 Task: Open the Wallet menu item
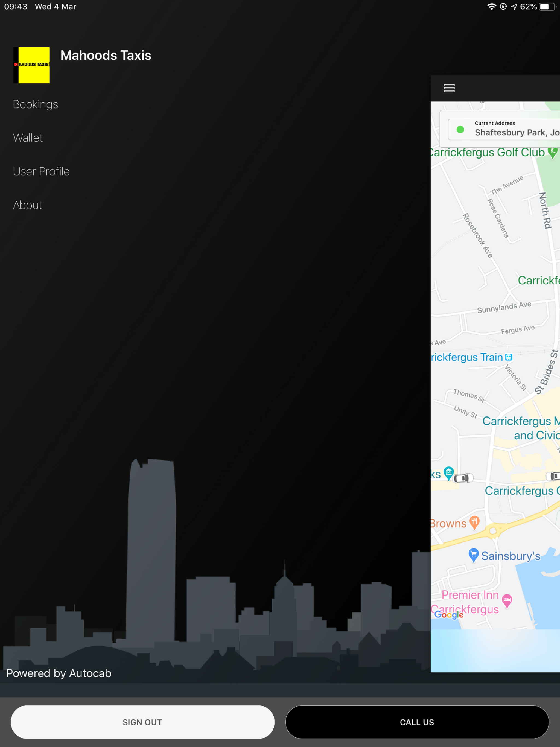(x=28, y=138)
